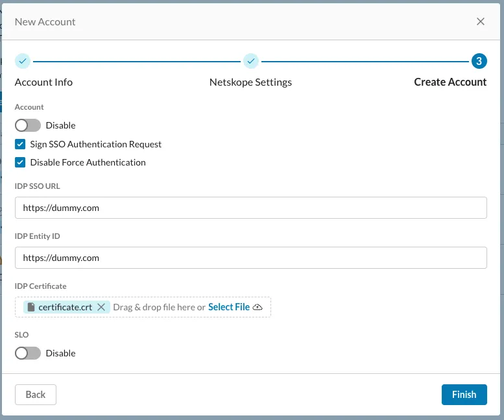The width and height of the screenshot is (504, 420).
Task: Click the step 3 circle indicator
Action: 479,61
